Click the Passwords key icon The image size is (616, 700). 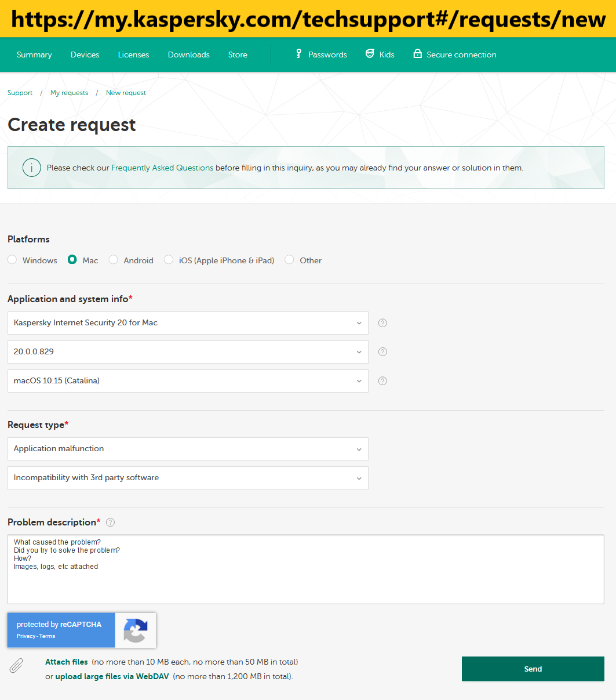299,54
